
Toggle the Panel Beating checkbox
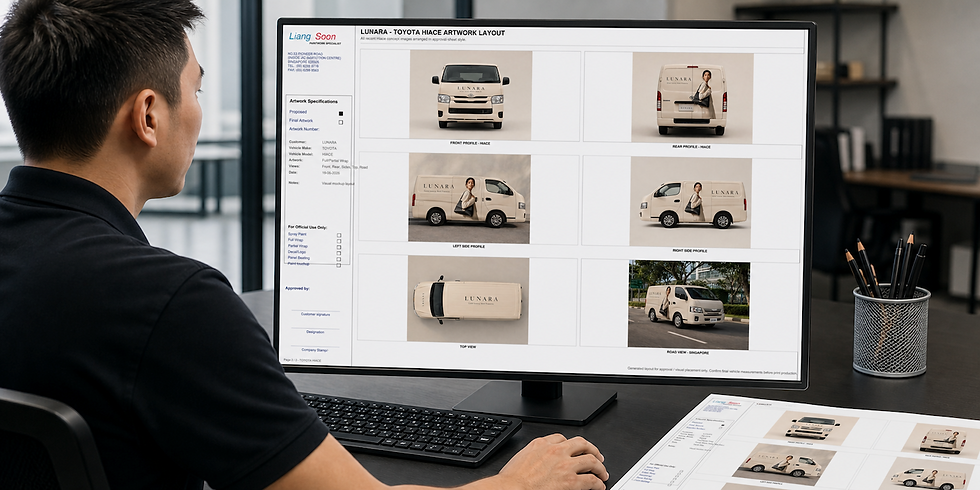coord(339,259)
